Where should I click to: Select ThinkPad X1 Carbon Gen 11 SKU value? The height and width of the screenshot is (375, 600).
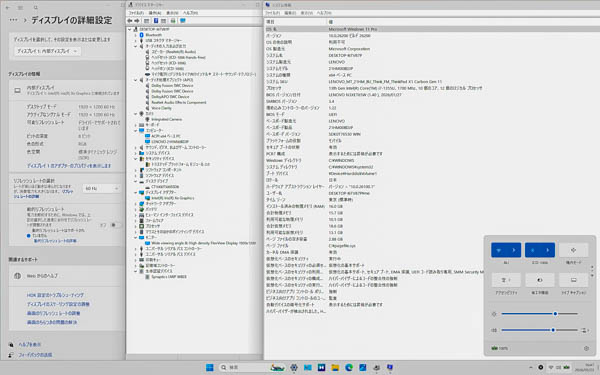385,82
